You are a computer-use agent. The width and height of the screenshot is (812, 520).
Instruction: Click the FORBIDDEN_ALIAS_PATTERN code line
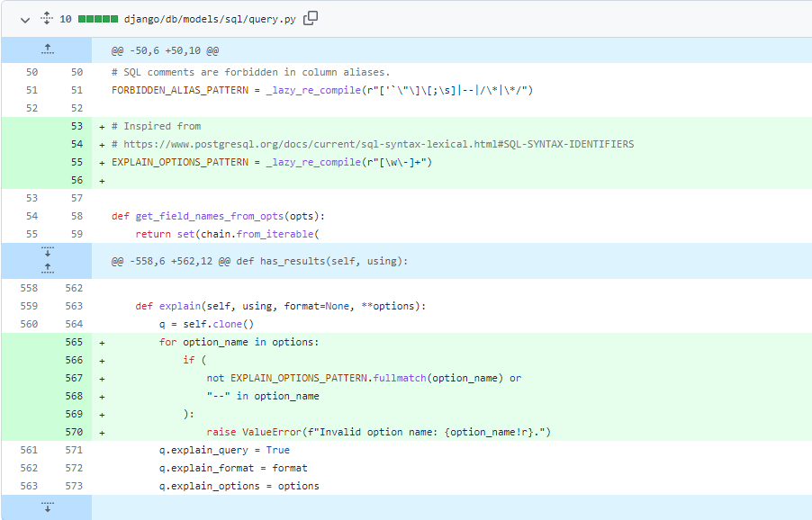point(323,90)
